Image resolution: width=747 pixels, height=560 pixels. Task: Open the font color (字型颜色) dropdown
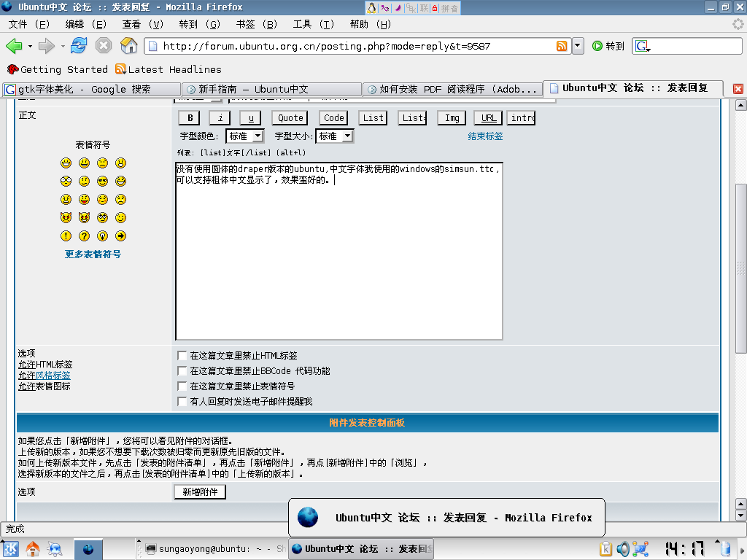tap(245, 136)
